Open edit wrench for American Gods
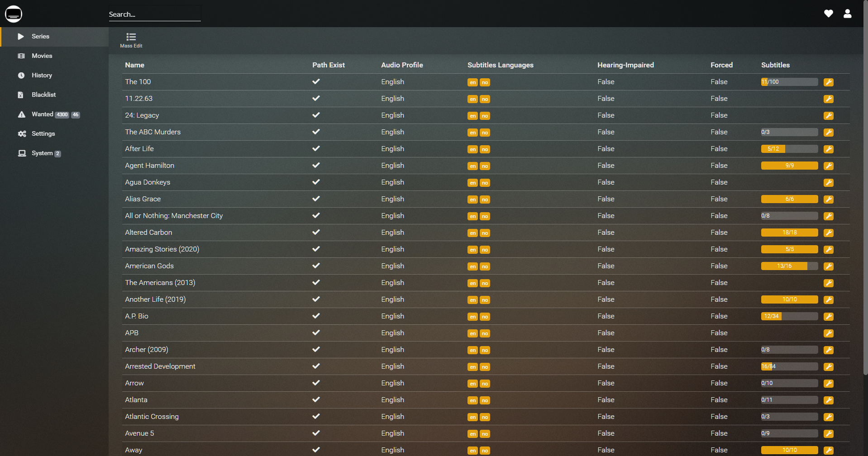The image size is (868, 456). [x=828, y=266]
